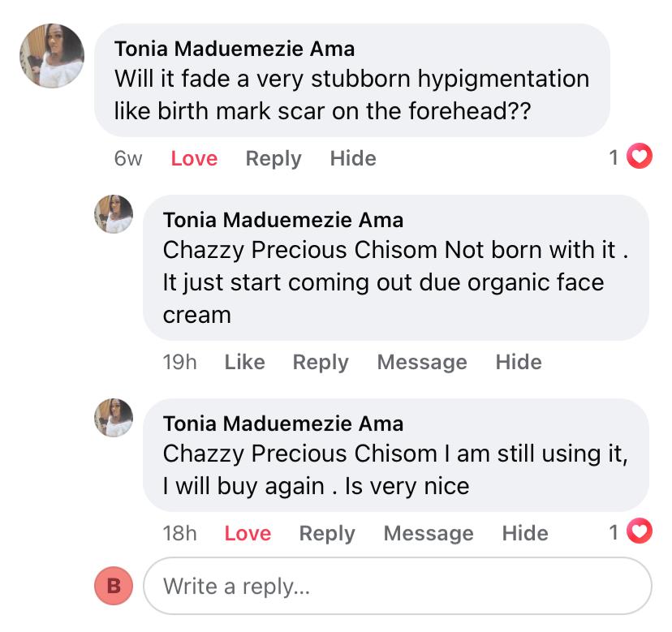Message the author of the 19h reply
Screen dimensions: 672x632
[x=422, y=362]
